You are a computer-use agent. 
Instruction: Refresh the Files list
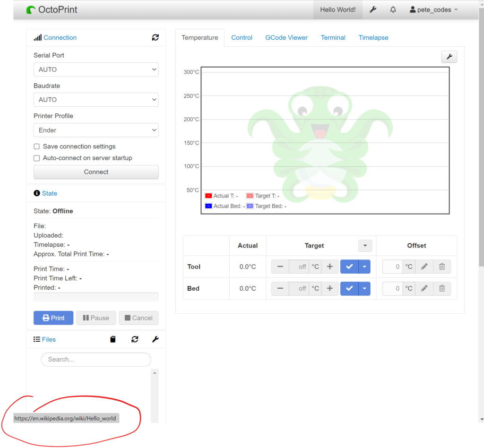135,339
